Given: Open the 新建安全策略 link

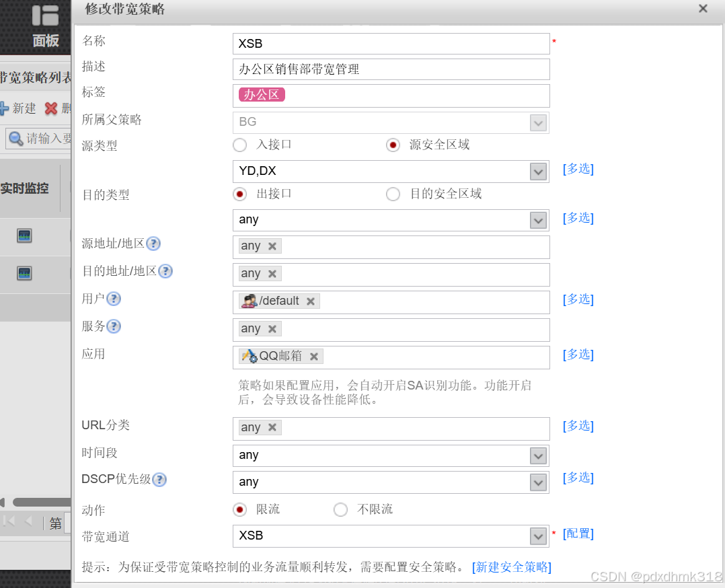Looking at the screenshot, I should coord(512,567).
